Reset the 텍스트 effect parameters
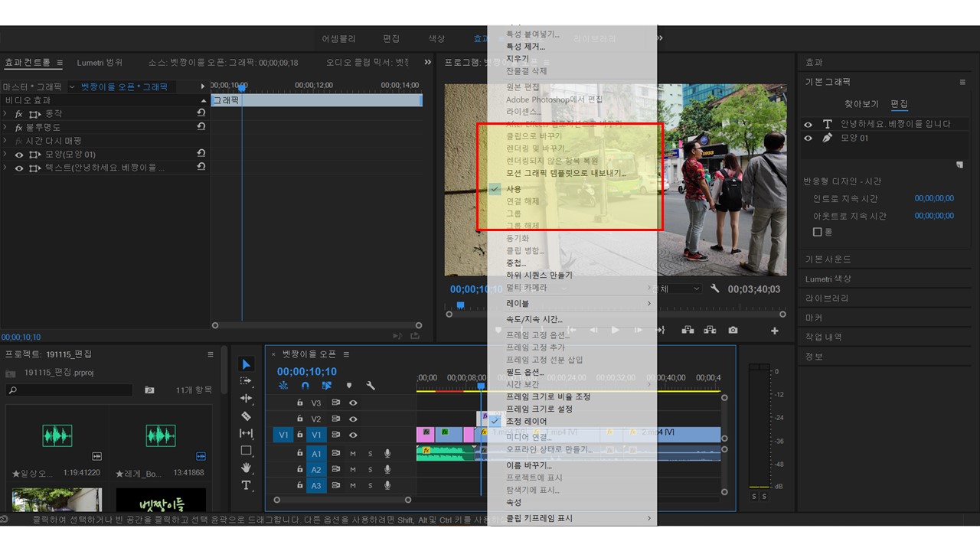The image size is (980, 551). point(201,168)
